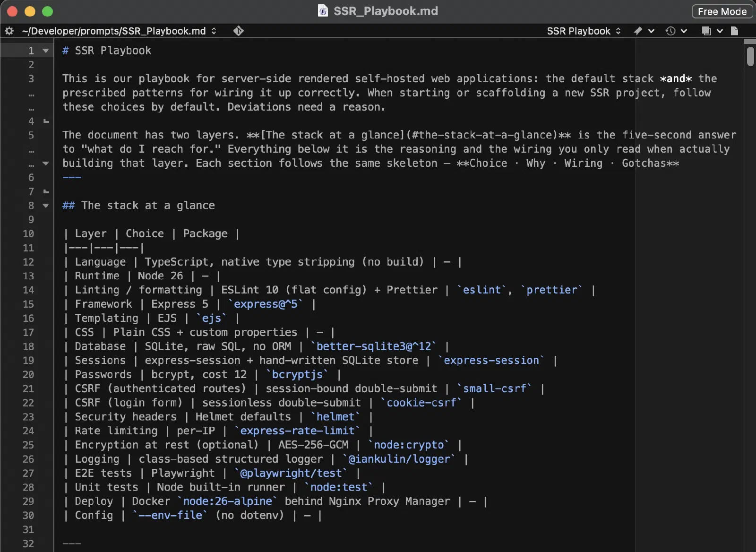
Task: Click the `node:26-alpine` code span
Action: pyautogui.click(x=227, y=501)
